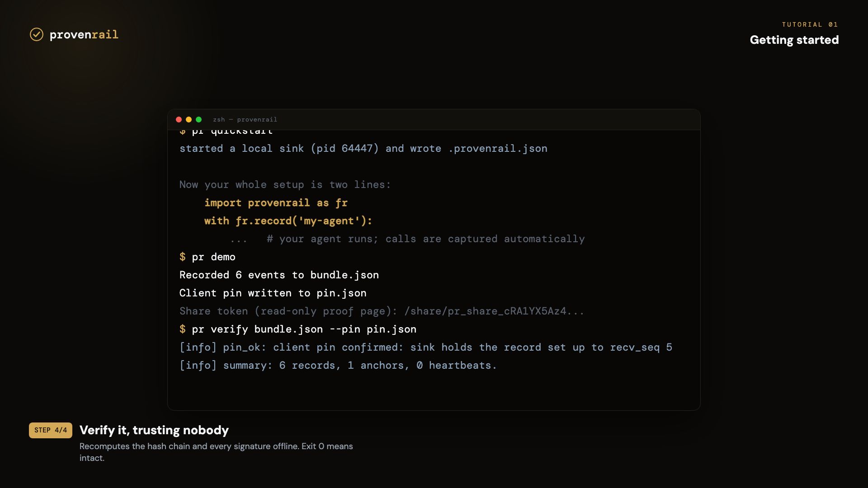The image size is (868, 488).
Task: Click the 'Recomputes the hash chain' description text
Action: point(216,452)
